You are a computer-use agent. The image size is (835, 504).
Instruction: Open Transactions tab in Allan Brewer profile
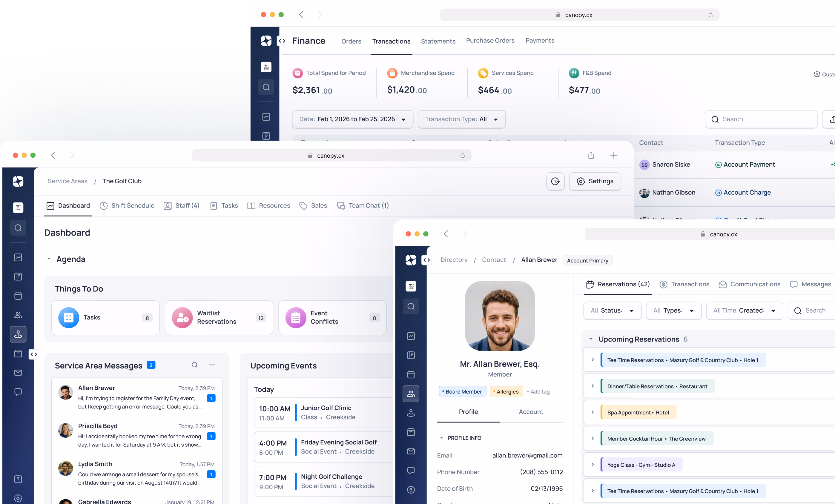(684, 284)
